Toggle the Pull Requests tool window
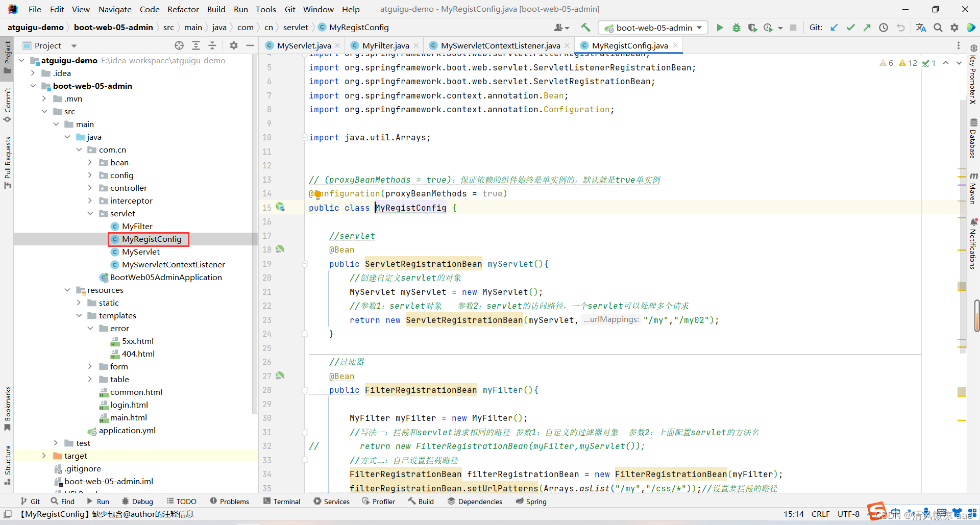This screenshot has width=980, height=525. tap(7, 163)
